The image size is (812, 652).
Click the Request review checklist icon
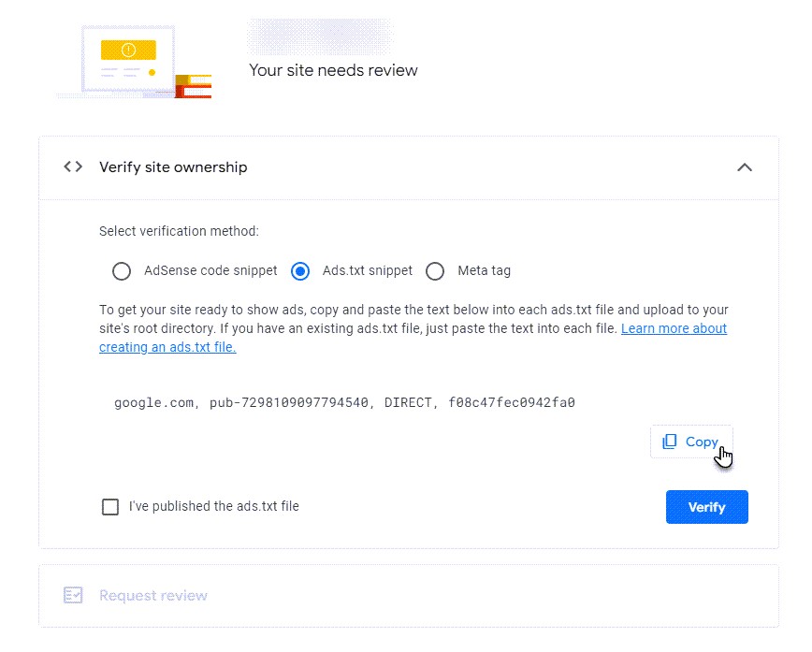(x=73, y=595)
